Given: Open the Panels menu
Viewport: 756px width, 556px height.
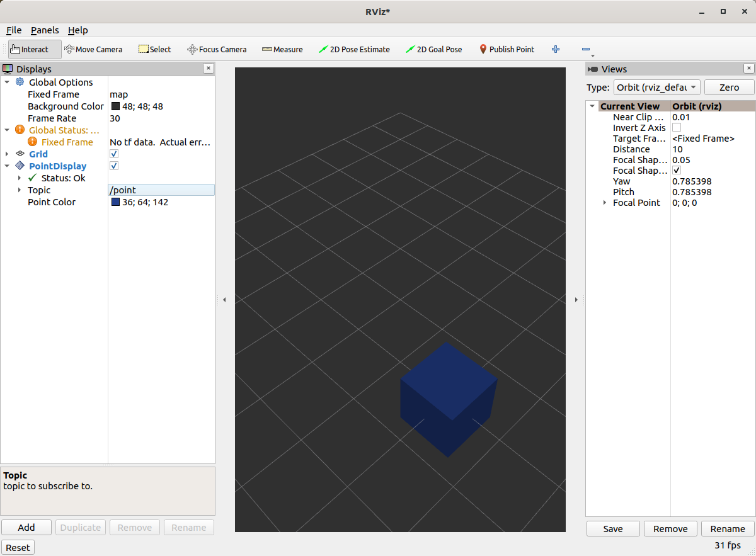Looking at the screenshot, I should [x=44, y=30].
